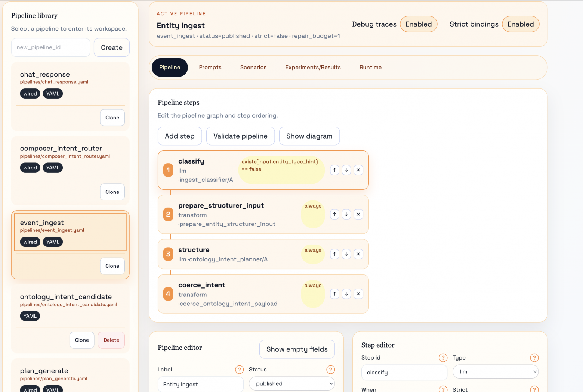Click the Label field containing Entity Ingest
This screenshot has width=583, height=392.
point(201,384)
